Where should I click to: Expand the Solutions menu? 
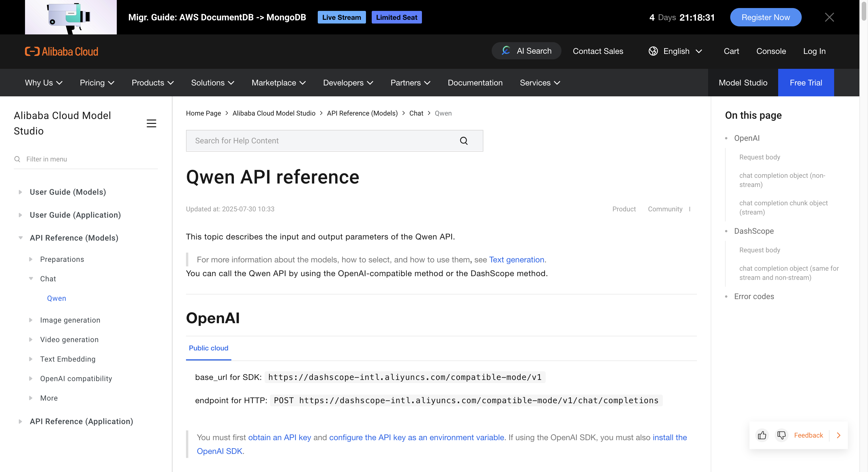point(213,83)
